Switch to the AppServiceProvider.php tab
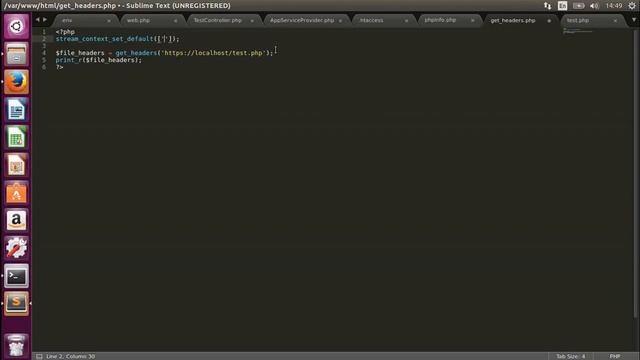Viewport: 640px width, 360px height. tap(302, 20)
